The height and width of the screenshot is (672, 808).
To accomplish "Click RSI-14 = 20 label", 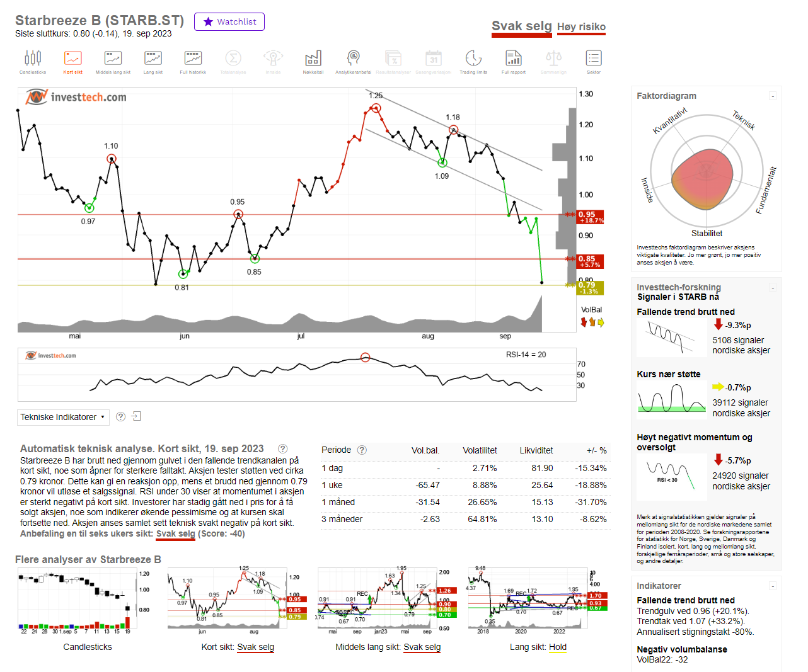I will tap(526, 355).
